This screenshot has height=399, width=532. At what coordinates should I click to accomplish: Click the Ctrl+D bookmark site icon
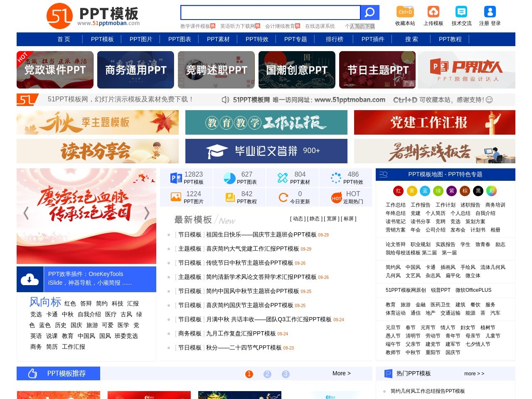[405, 12]
